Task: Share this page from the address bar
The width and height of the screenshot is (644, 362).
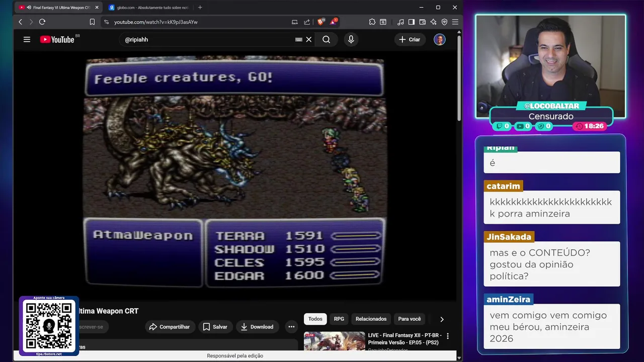Action: (307, 22)
